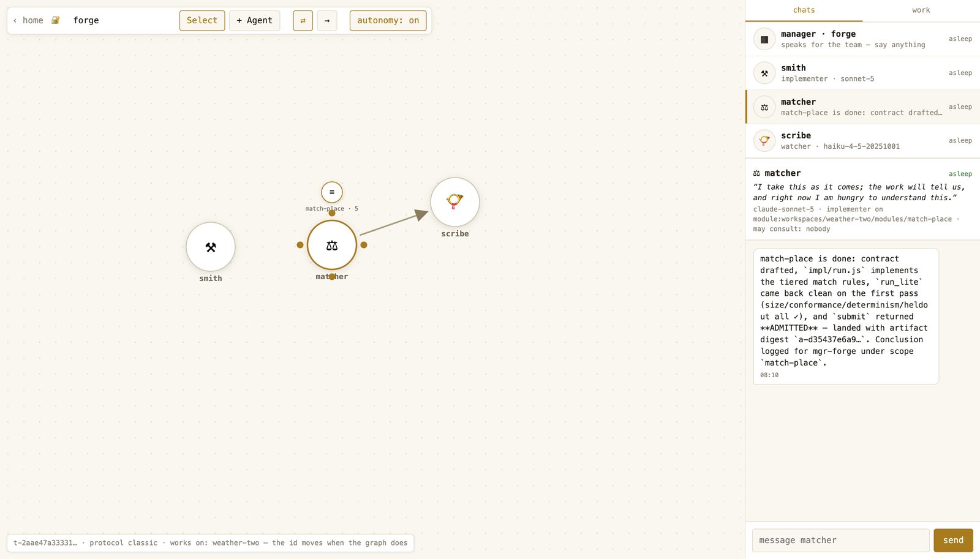Click the matcher node's left connector dot
This screenshot has width=980, height=559.
tap(300, 245)
